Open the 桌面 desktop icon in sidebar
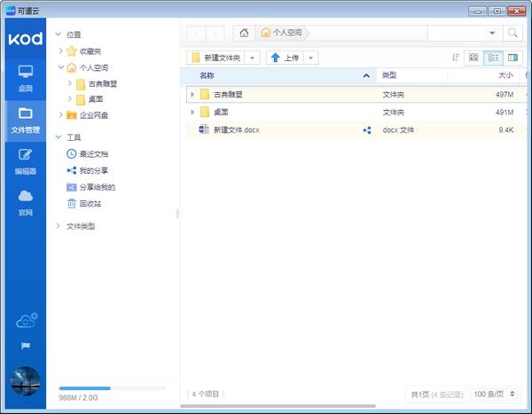Image resolution: width=532 pixels, height=414 pixels. (x=25, y=77)
